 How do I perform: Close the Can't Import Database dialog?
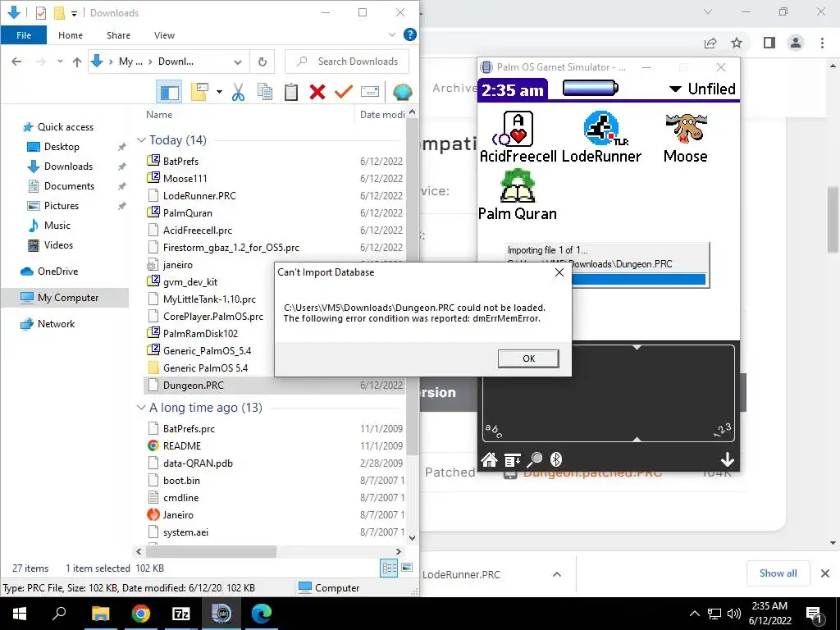pyautogui.click(x=559, y=272)
